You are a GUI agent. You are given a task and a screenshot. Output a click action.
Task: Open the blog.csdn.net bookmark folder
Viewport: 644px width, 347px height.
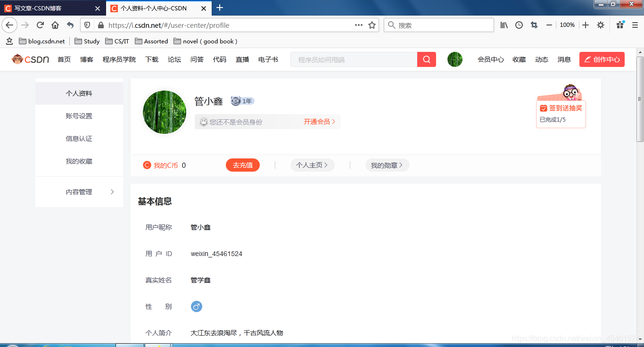point(42,41)
